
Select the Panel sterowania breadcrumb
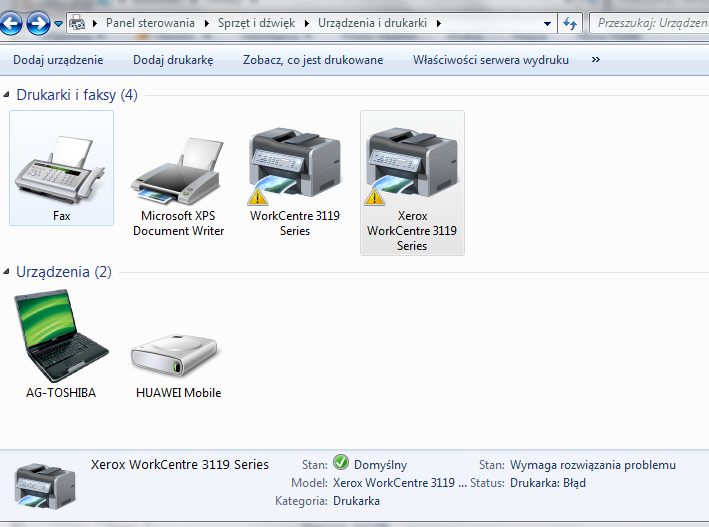tap(150, 23)
